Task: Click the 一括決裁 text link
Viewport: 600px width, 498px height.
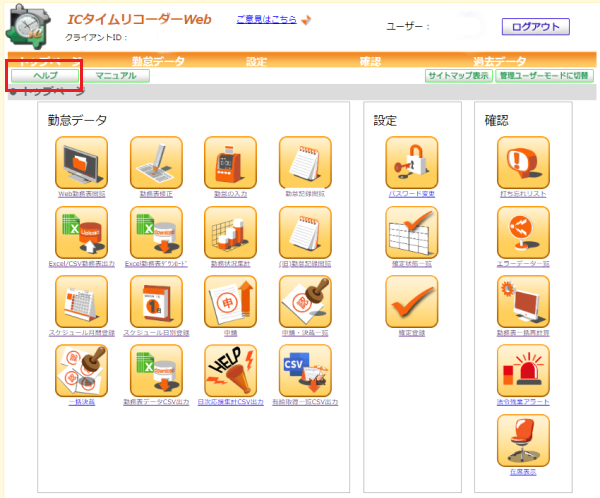Action: 82,402
